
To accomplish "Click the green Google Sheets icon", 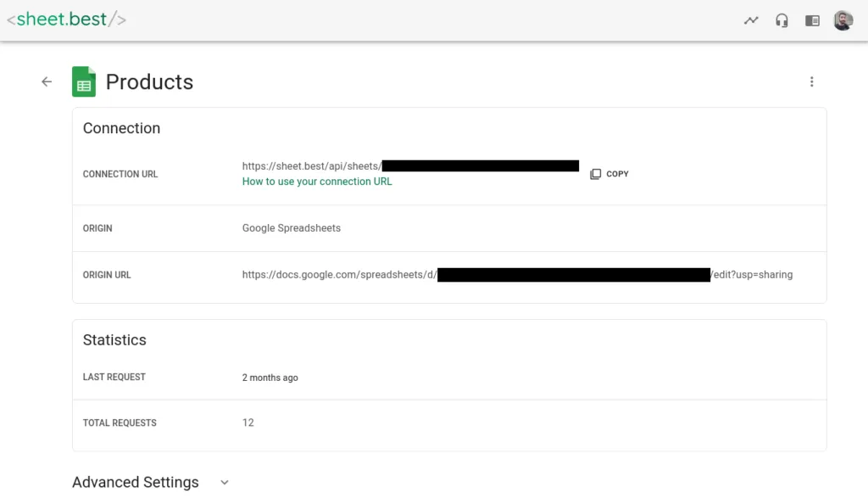I will coord(84,82).
